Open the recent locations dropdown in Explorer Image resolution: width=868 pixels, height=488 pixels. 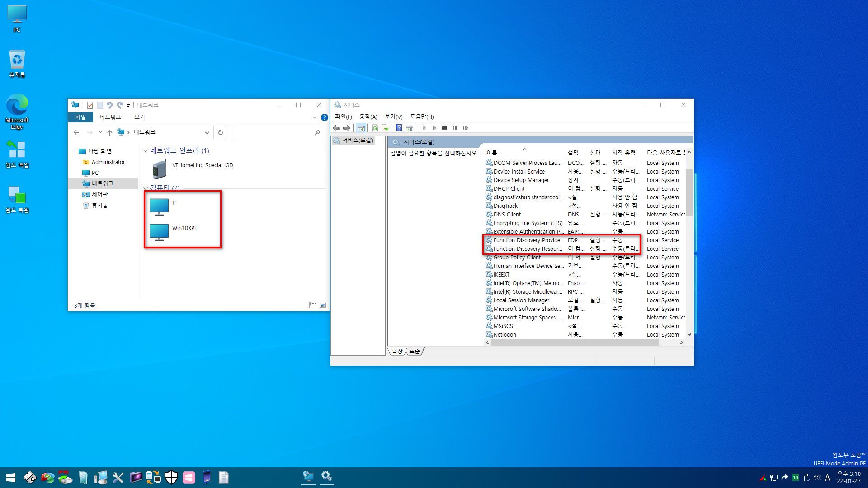(100, 132)
